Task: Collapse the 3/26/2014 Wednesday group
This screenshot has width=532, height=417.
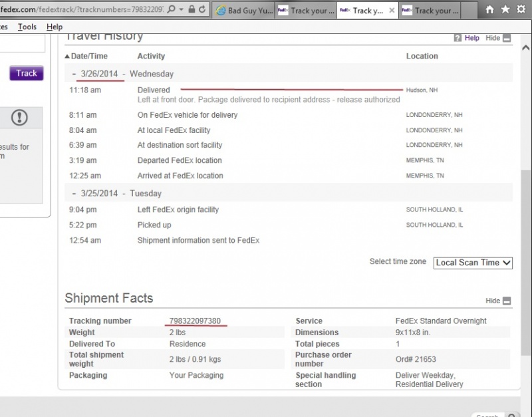Action: (74, 74)
